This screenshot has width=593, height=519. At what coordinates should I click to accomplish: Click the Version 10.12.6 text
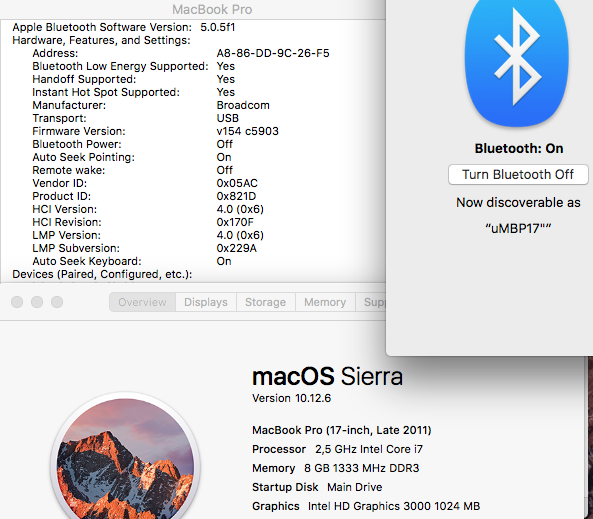click(x=292, y=398)
